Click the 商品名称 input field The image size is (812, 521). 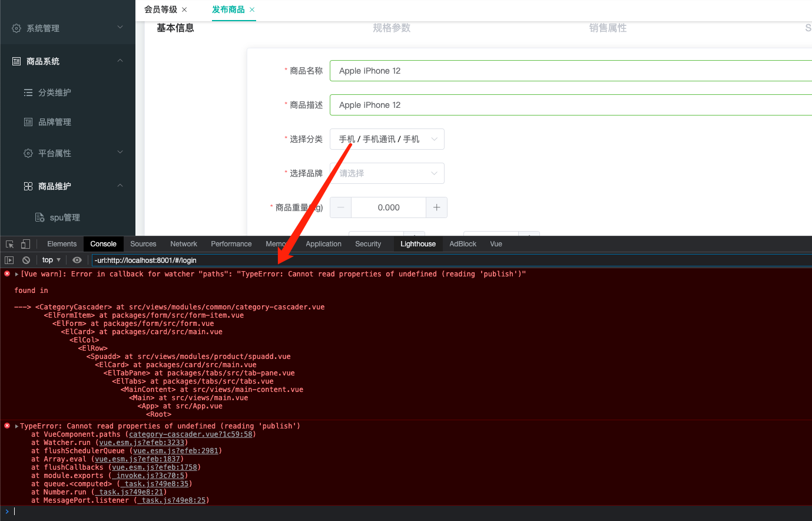pyautogui.click(x=571, y=71)
